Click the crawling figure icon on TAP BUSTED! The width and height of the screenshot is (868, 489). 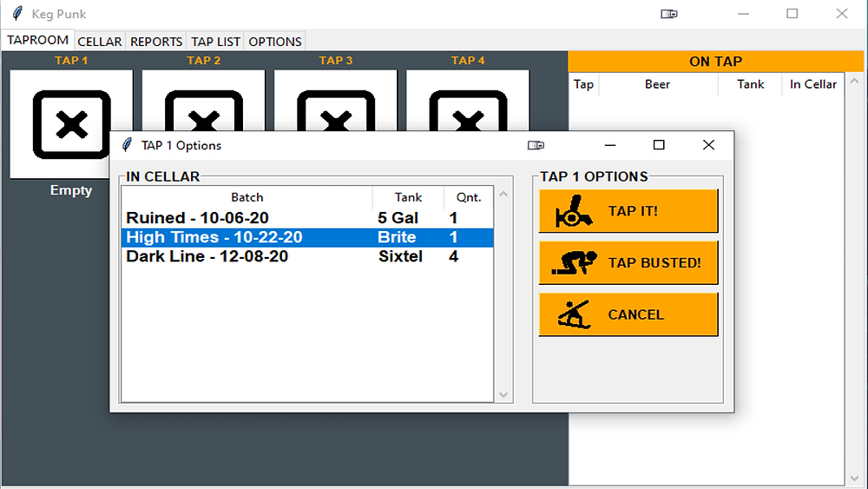pos(575,262)
